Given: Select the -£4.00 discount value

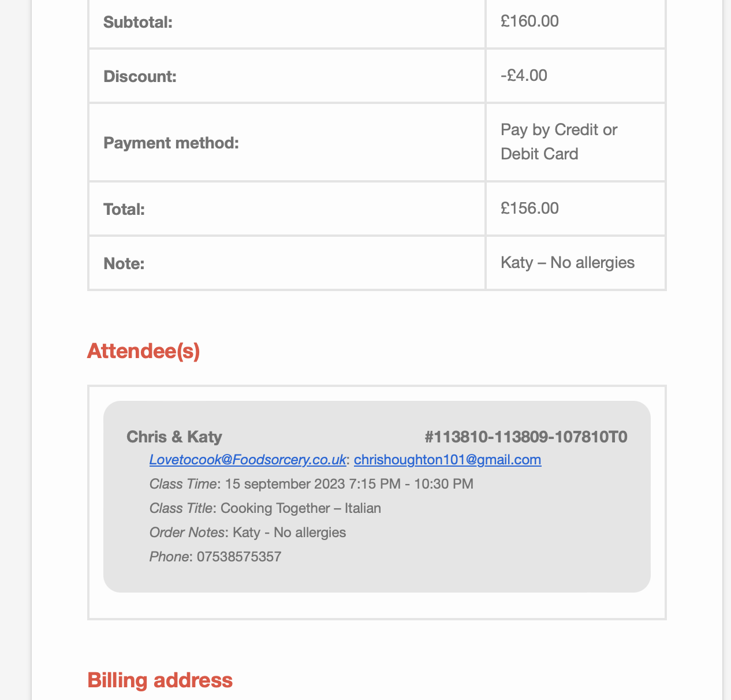Looking at the screenshot, I should click(524, 75).
